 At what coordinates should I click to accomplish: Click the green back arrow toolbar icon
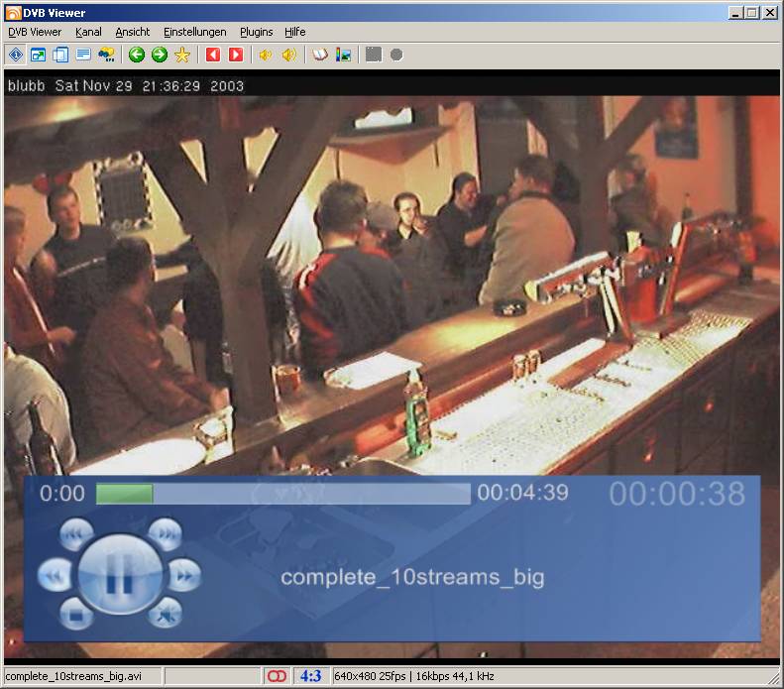[x=137, y=55]
